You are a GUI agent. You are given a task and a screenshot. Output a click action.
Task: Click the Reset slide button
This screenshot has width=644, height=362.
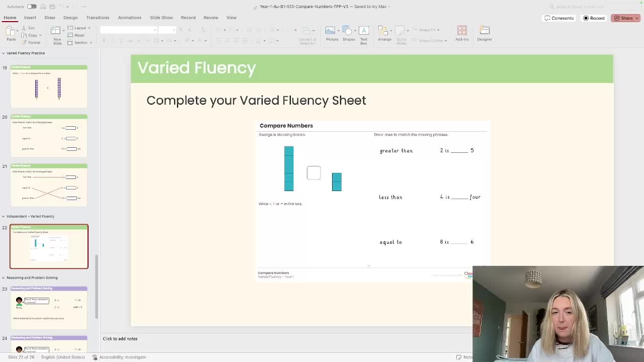[76, 35]
